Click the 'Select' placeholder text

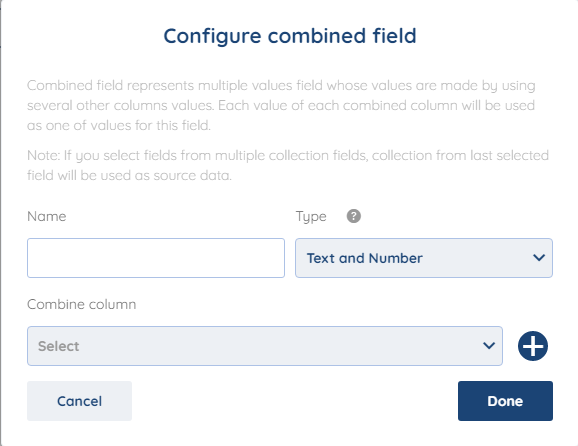point(59,346)
